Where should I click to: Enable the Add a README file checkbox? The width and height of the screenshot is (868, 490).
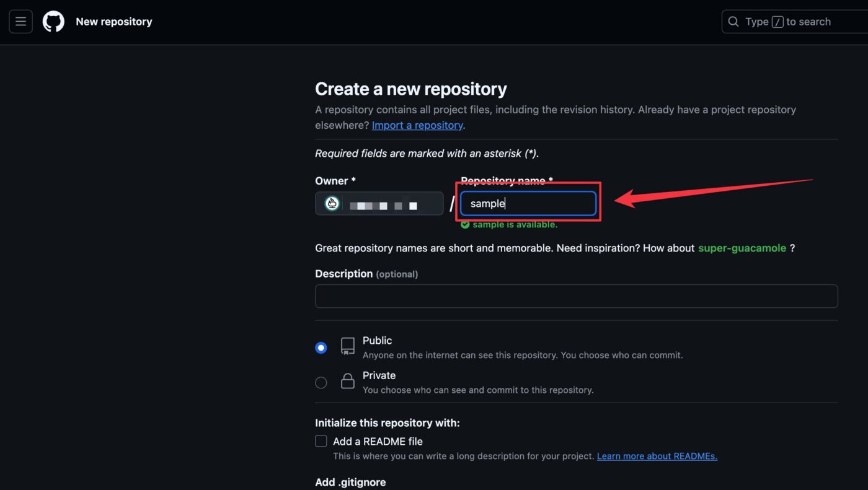[321, 441]
